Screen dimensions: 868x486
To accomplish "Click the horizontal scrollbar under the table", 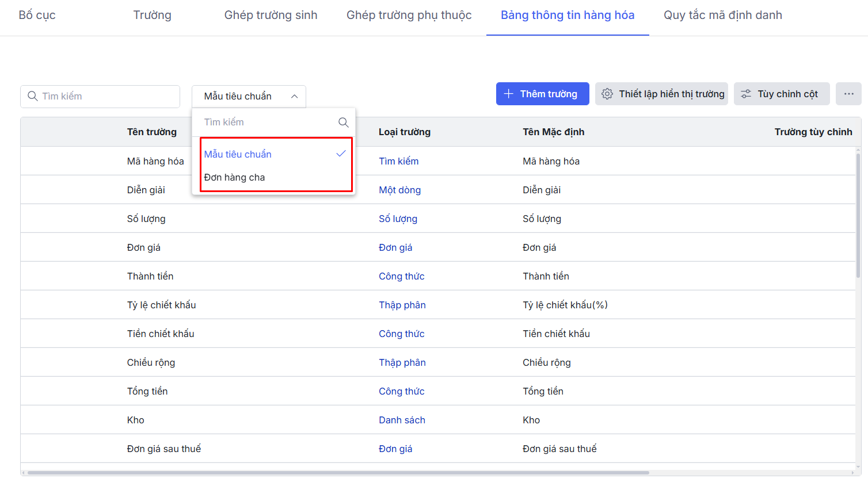I will coord(338,473).
